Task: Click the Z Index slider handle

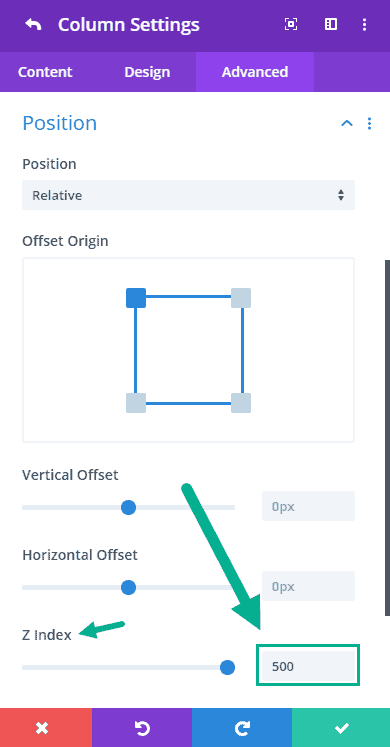Action: point(228,667)
